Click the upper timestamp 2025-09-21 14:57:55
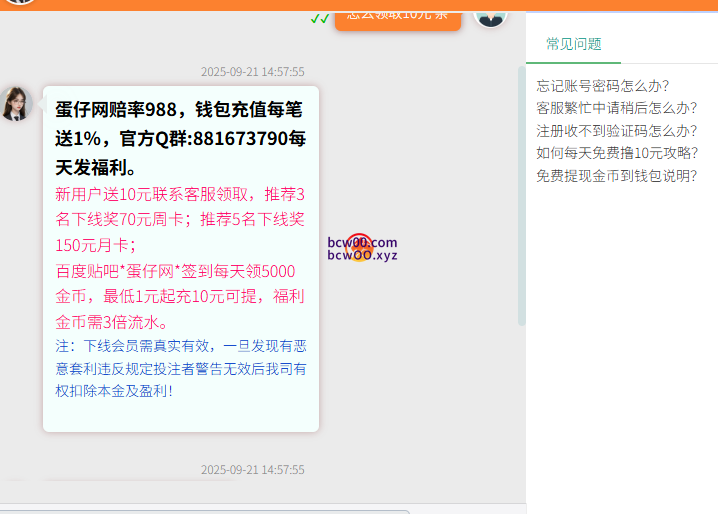718x514 pixels. (x=252, y=72)
